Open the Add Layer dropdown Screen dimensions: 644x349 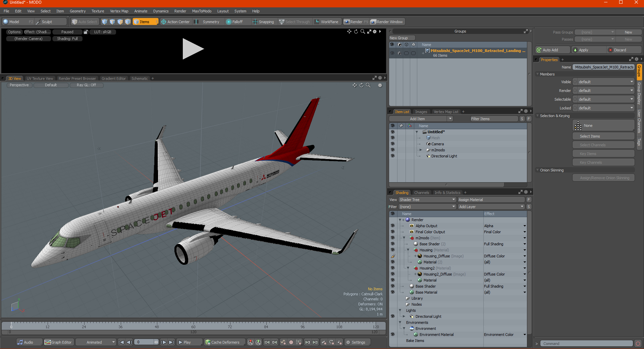[491, 207]
